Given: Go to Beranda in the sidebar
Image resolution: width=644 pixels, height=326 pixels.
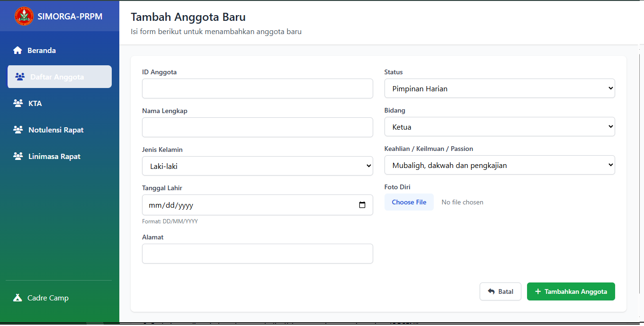Looking at the screenshot, I should (42, 50).
